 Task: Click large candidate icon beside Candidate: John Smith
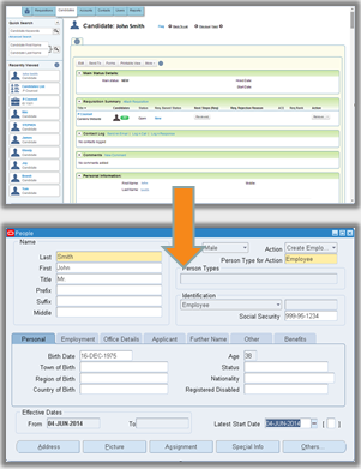coord(75,25)
